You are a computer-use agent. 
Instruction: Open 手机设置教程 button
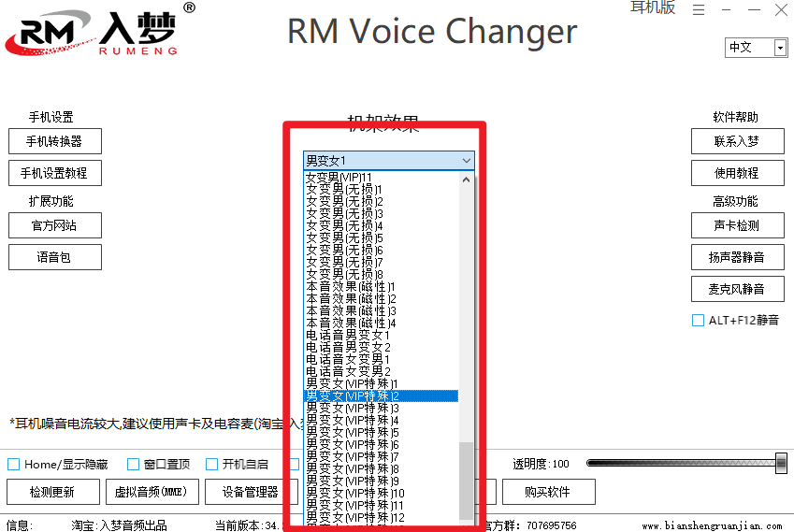click(x=54, y=173)
